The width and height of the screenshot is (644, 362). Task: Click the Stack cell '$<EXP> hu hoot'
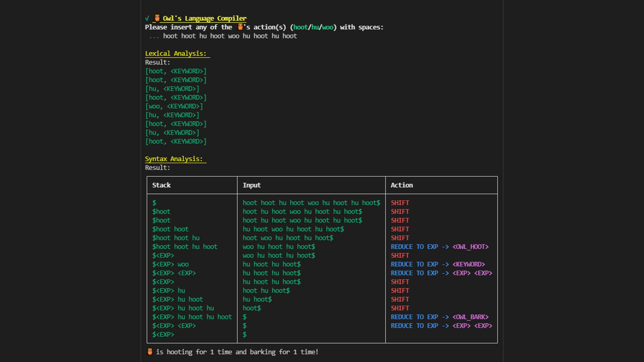click(x=177, y=299)
